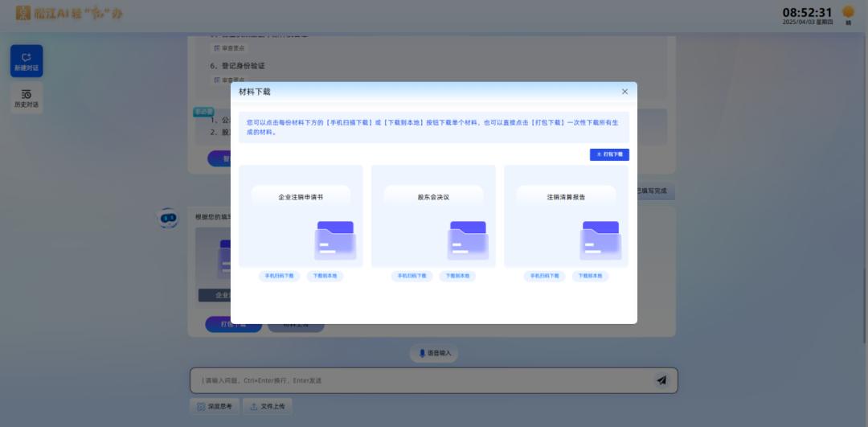Click 下载到本地 under 股东会决议

coord(457,276)
